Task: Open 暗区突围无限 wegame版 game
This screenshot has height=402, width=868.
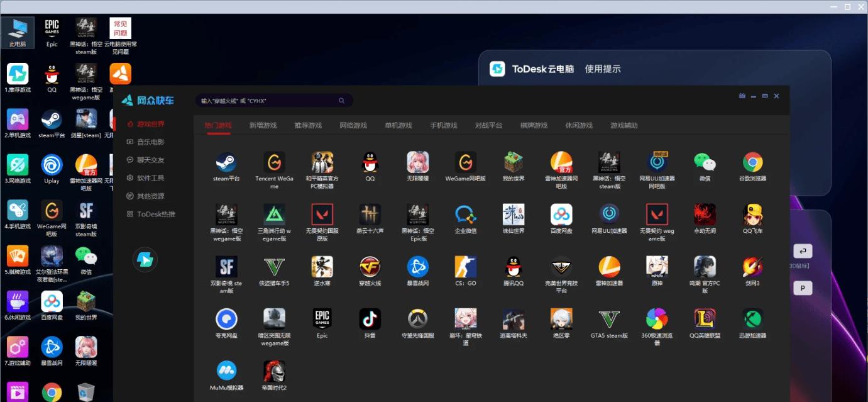Action: point(275,319)
